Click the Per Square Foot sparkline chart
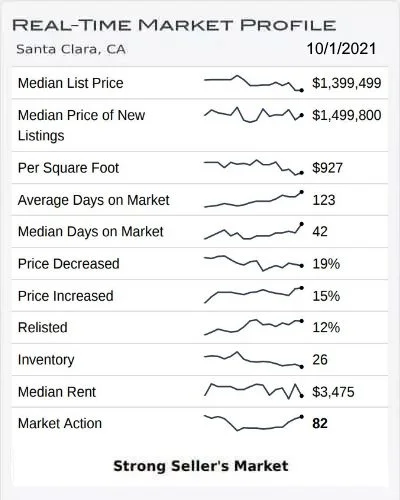Viewport: 400px width, 500px height. (x=254, y=168)
